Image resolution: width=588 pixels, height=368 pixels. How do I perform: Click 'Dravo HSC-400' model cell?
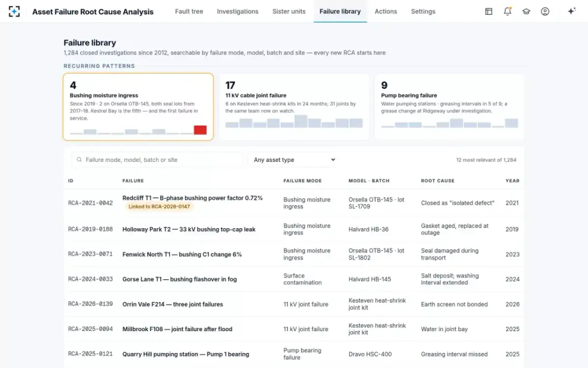tap(370, 354)
